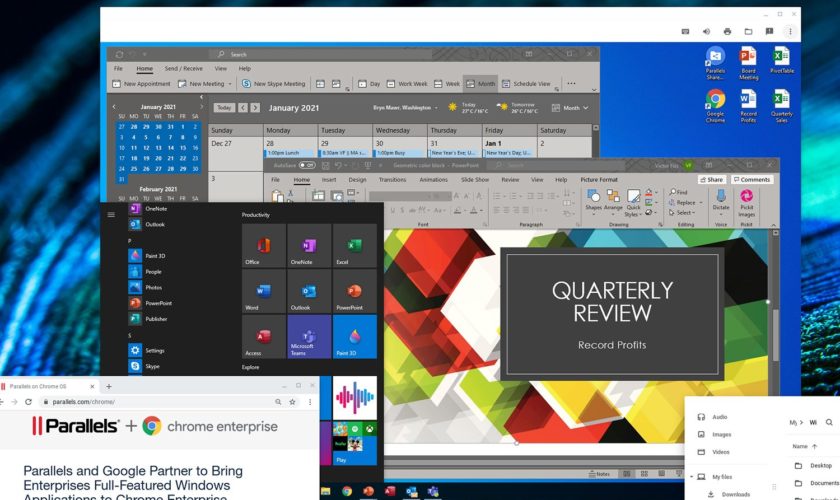Open the New Meeting dropdown arrow
This screenshot has width=840, height=500.
(231, 84)
